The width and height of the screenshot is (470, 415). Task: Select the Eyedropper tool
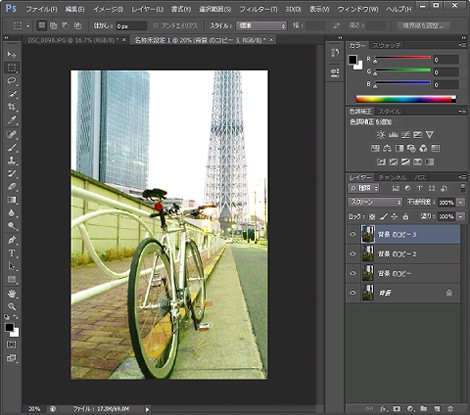12,120
